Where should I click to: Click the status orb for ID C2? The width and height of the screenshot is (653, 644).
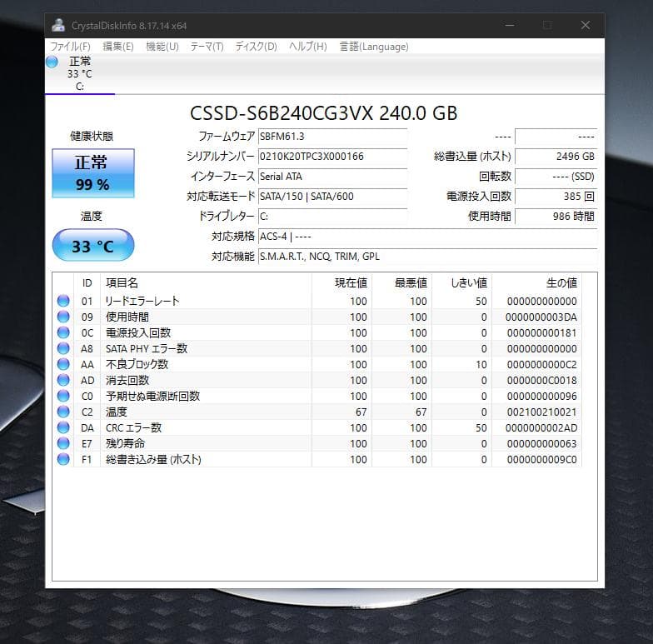coord(63,412)
